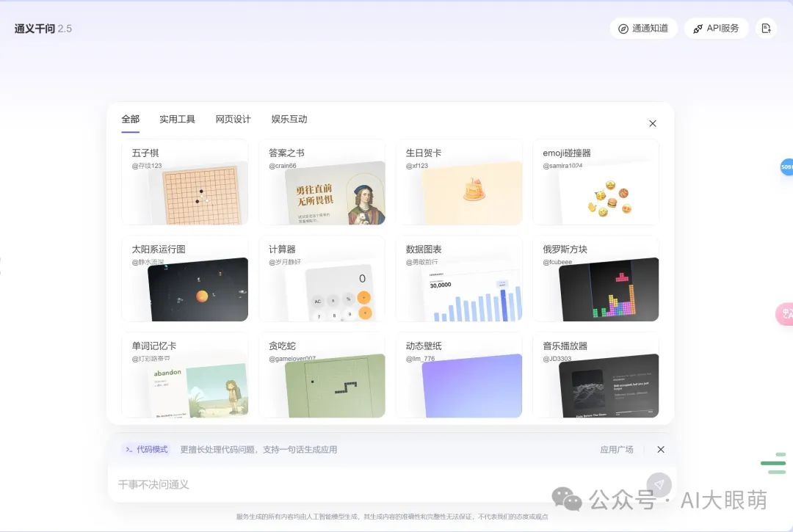Switch to the 实用工具 tab
This screenshot has width=793, height=532.
(177, 119)
